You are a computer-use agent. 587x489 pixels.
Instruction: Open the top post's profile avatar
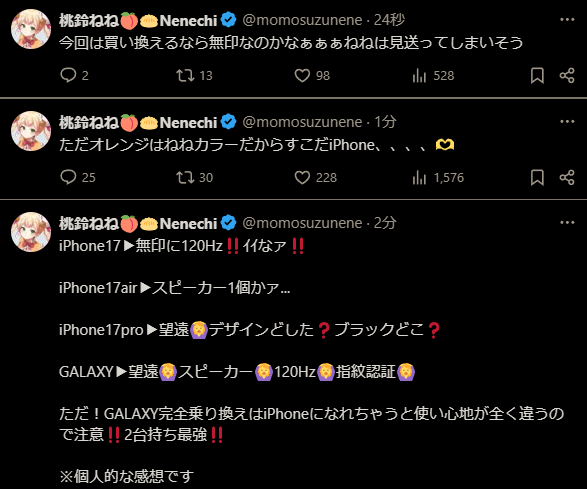click(31, 29)
